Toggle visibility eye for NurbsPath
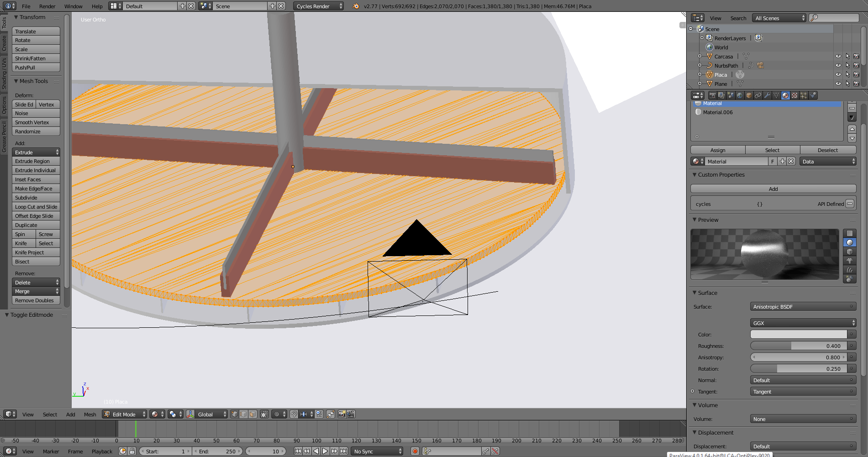The width and height of the screenshot is (868, 457). (x=838, y=65)
